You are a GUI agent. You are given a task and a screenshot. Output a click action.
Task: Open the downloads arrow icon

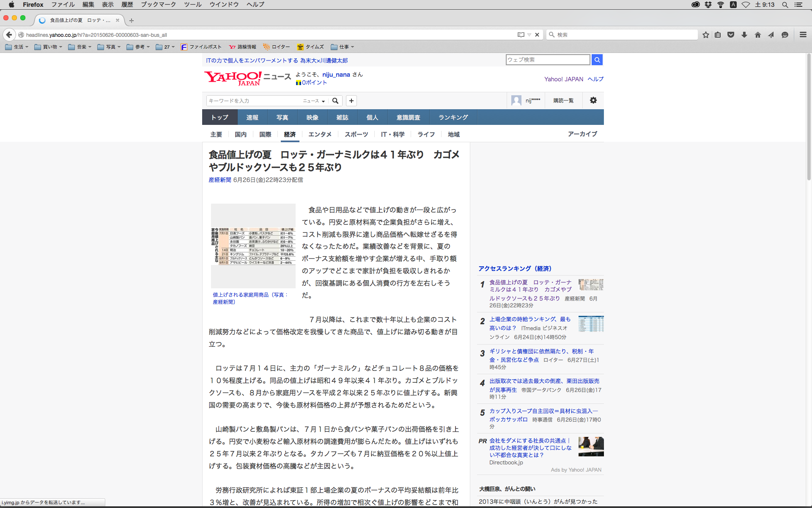pyautogui.click(x=744, y=35)
